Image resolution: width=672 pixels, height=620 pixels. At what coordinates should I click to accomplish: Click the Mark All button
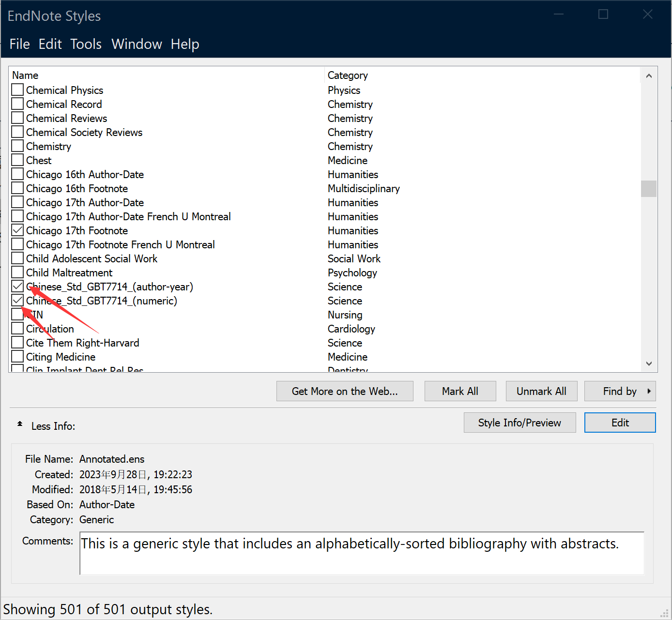[460, 391]
